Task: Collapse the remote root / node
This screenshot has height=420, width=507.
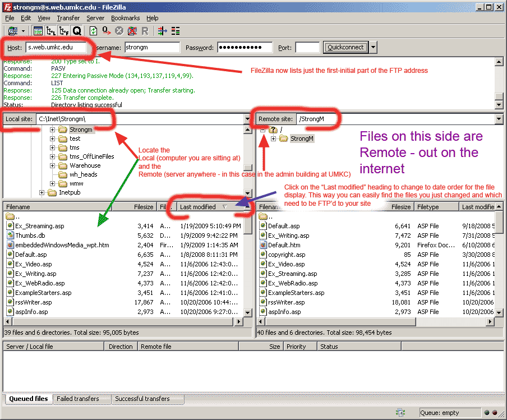Action: 263,130
